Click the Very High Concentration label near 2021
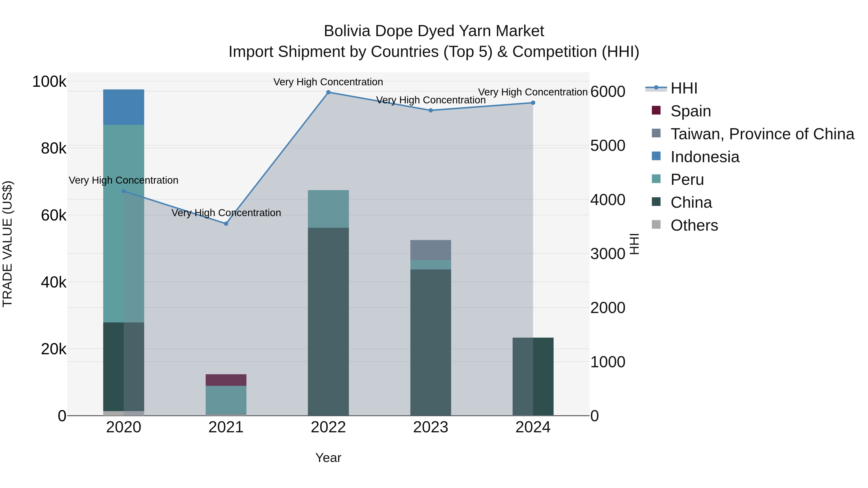 (226, 213)
